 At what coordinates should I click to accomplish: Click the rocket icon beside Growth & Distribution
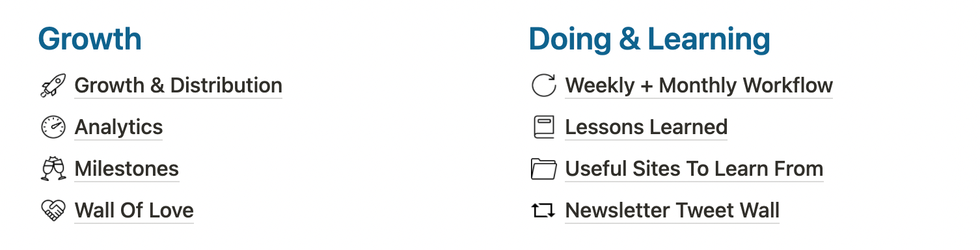(53, 85)
